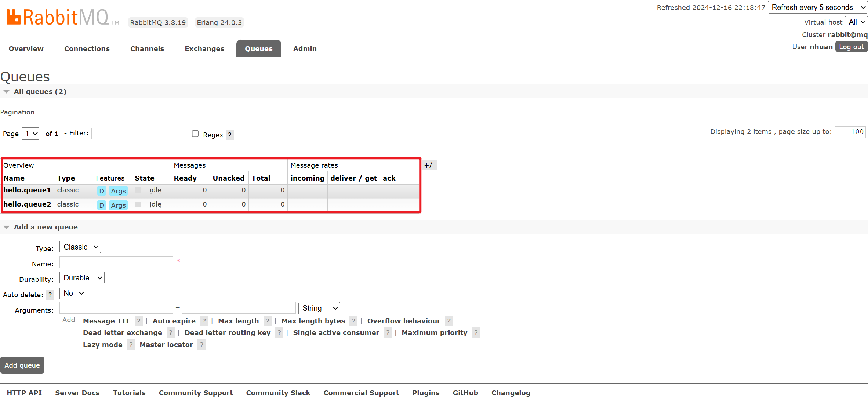The width and height of the screenshot is (868, 404).
Task: Open the Community Support link
Action: 196,393
